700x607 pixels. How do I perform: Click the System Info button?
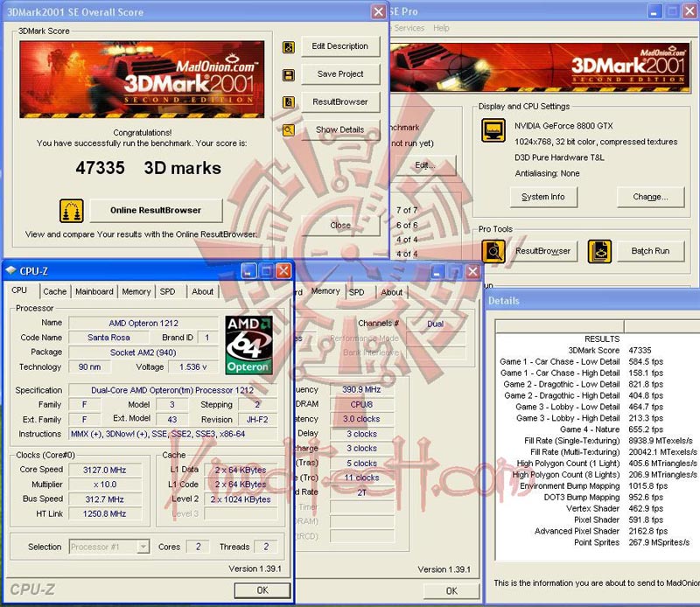click(x=543, y=197)
